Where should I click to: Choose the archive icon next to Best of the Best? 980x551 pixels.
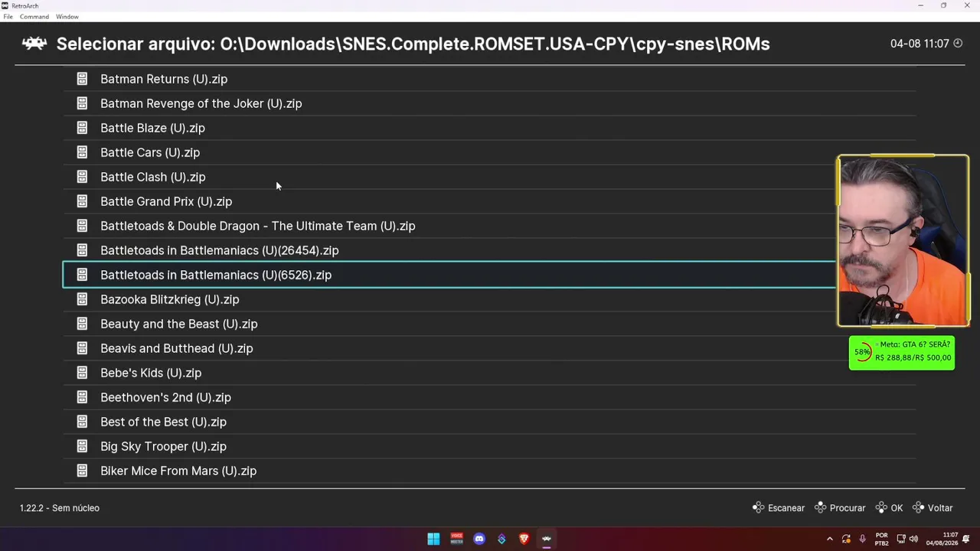pos(82,422)
